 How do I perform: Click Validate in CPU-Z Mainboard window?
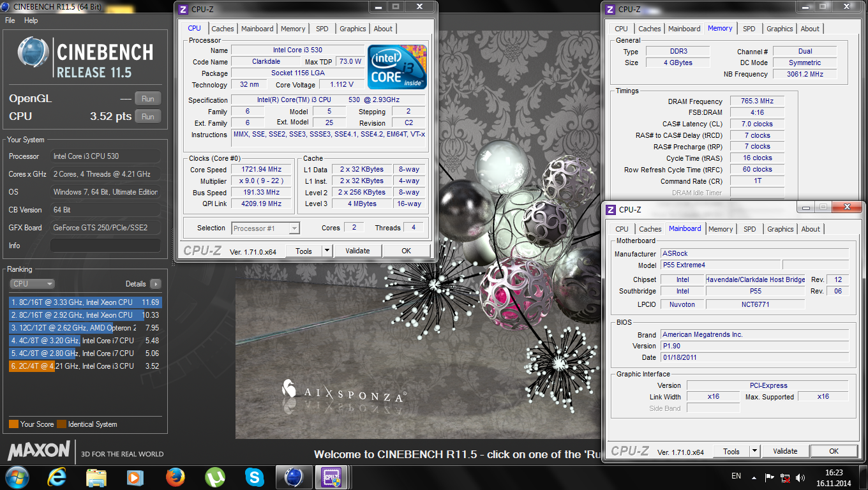[785, 451]
